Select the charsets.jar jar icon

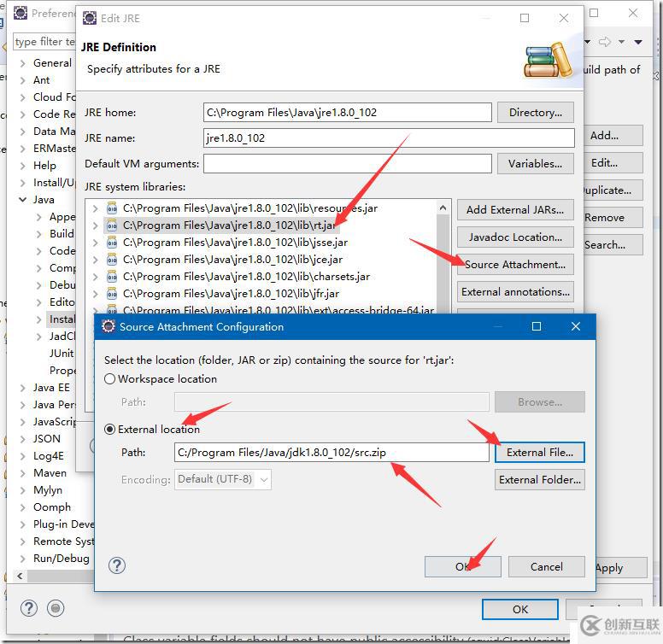112,277
